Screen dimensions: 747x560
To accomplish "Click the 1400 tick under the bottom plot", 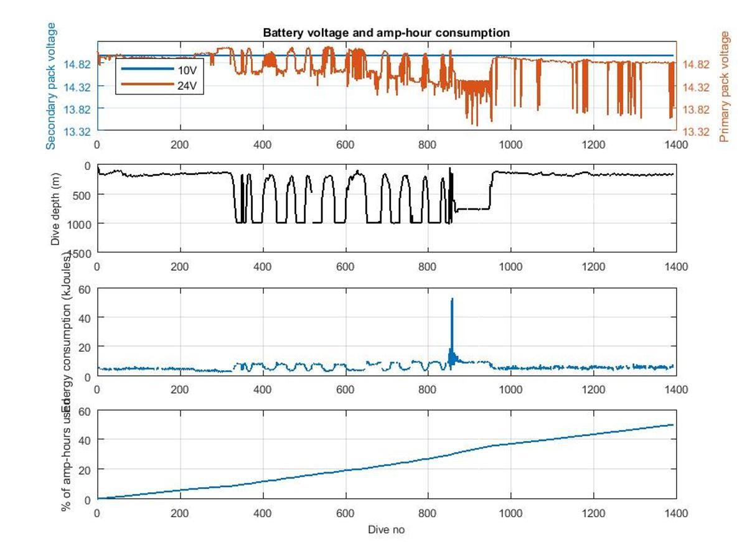I will click(x=677, y=513).
